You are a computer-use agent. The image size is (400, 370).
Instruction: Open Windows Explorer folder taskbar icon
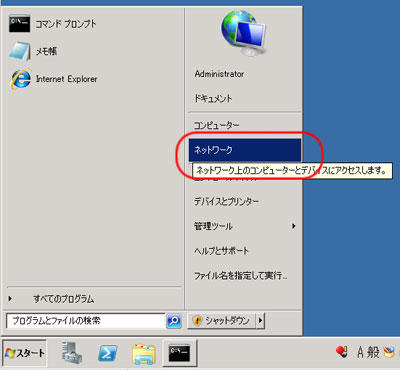(144, 354)
